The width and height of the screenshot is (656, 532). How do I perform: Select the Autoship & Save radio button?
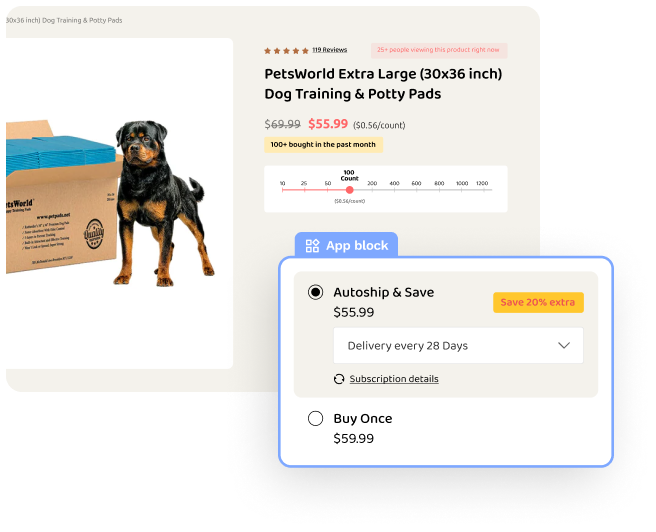point(315,292)
